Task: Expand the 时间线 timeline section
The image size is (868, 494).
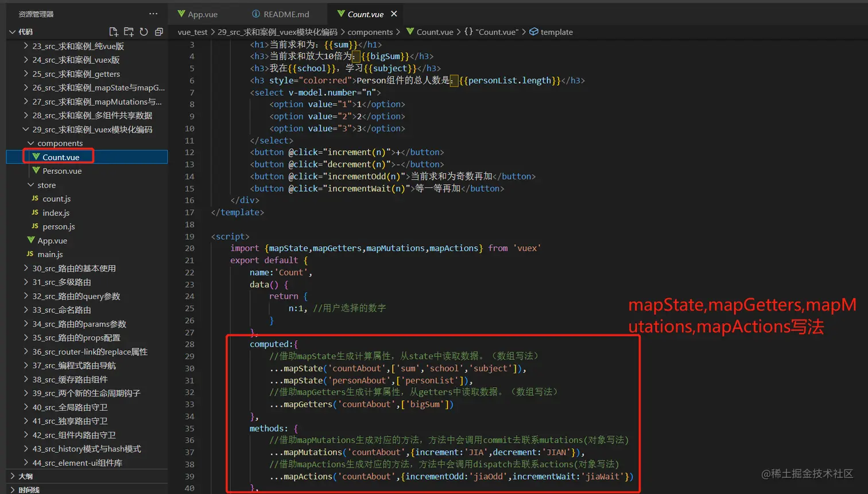Action: 12,490
